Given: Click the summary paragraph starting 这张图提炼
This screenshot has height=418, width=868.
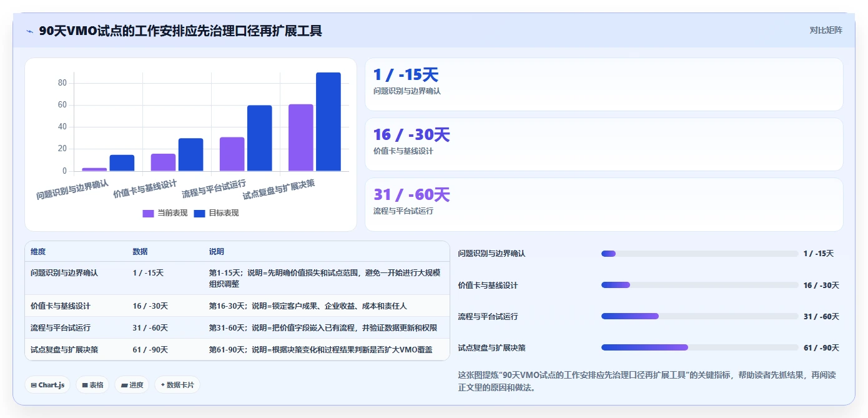Looking at the screenshot, I should click(647, 381).
